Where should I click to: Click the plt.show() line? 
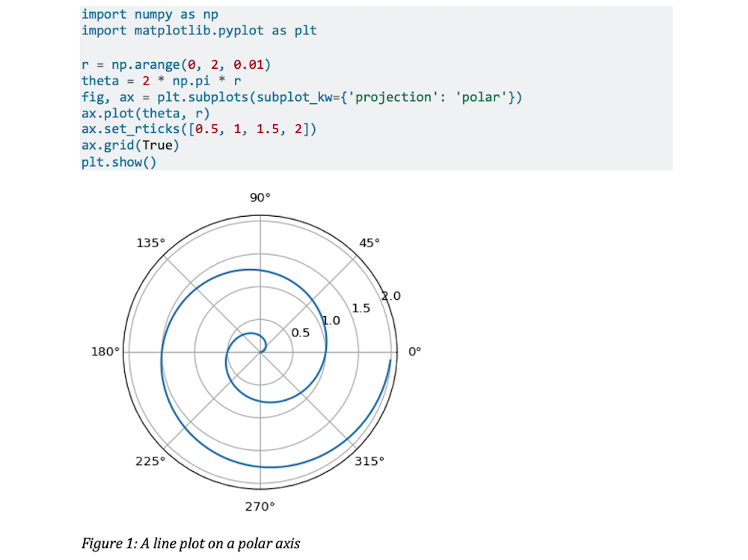click(119, 162)
